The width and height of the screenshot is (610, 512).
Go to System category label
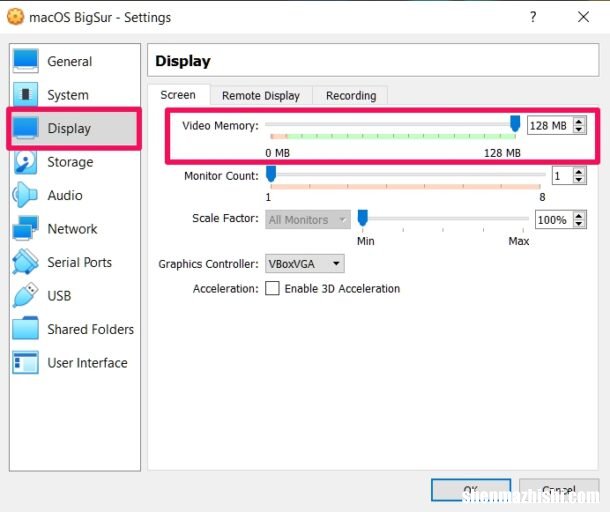(68, 95)
